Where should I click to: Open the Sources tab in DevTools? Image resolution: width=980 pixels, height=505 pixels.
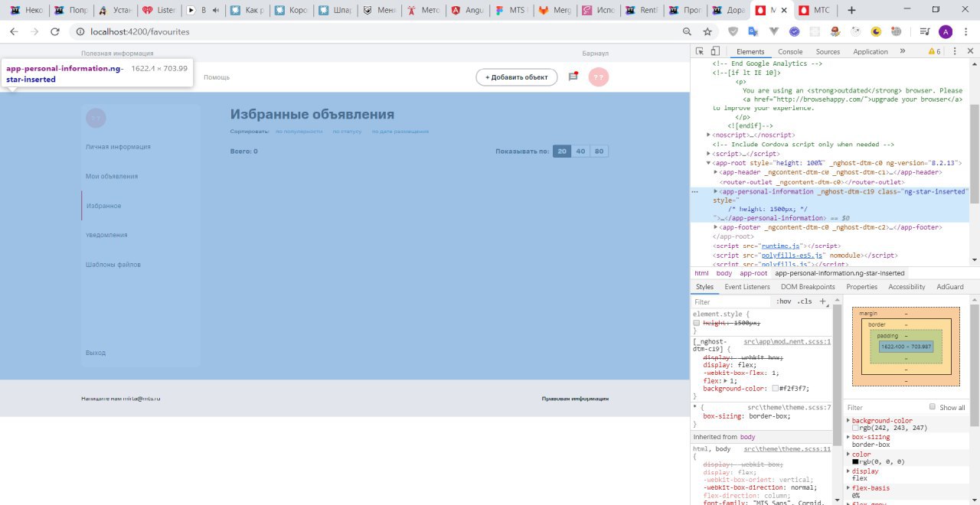[x=828, y=52]
